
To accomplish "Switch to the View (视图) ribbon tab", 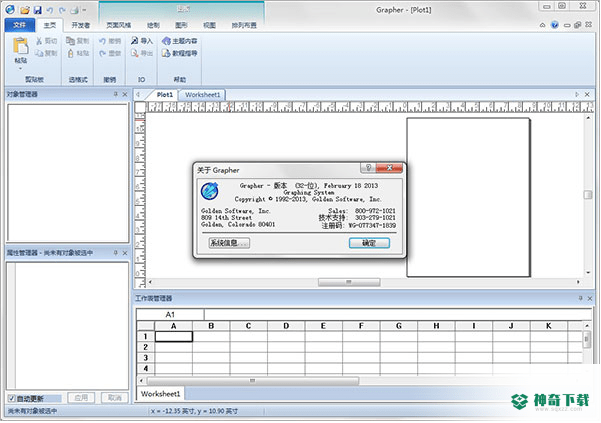I will pyautogui.click(x=209, y=25).
